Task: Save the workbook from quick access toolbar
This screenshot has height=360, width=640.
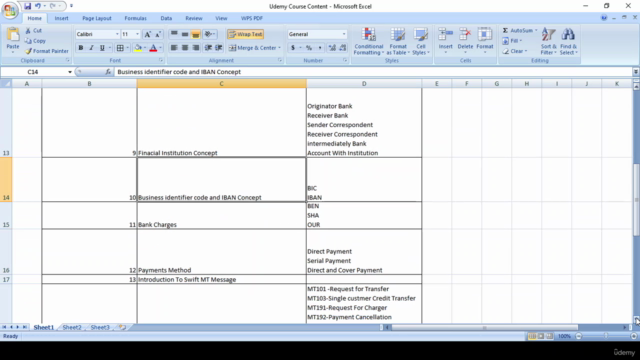Action: (x=27, y=6)
